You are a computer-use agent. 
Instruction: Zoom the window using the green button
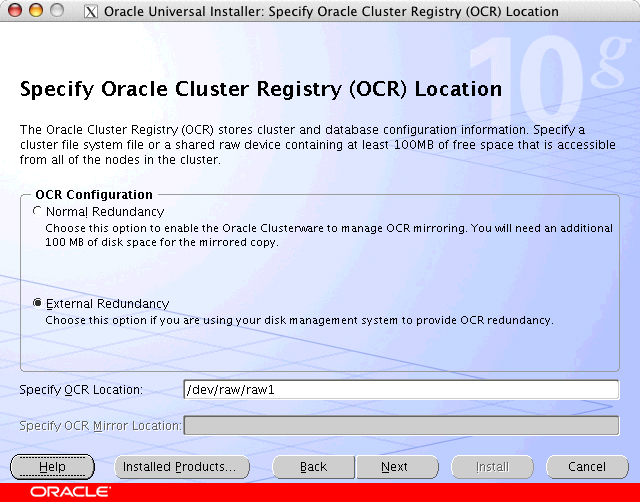[55, 11]
